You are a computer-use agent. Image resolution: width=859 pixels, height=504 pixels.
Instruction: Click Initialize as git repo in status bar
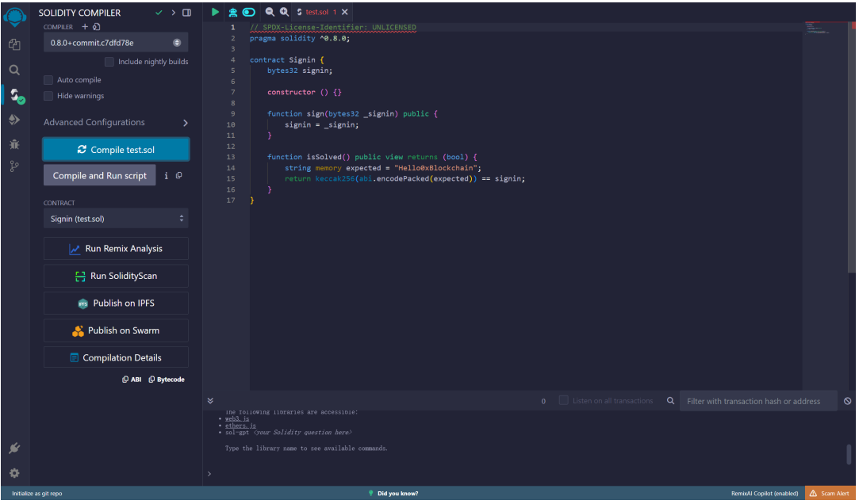pos(36,494)
